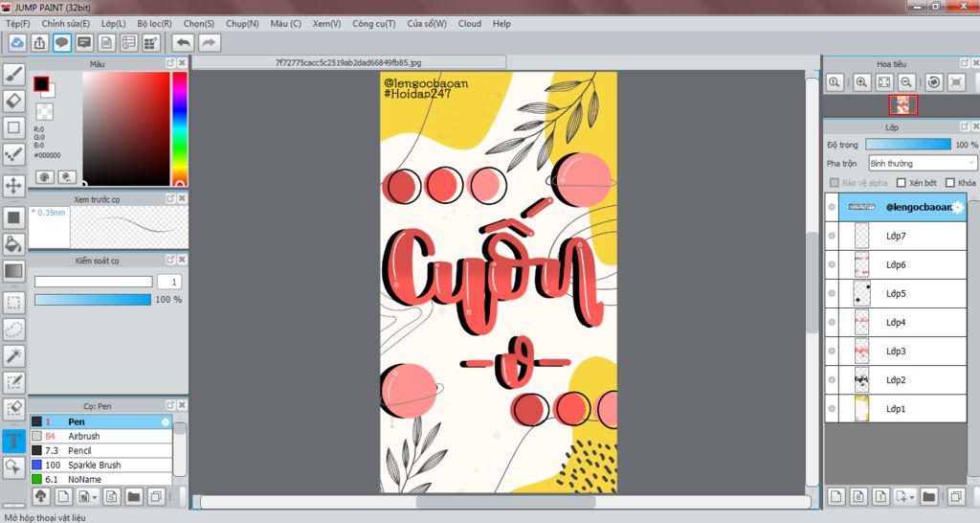Select the Operation object-select tool
Viewport: 980px width, 523px height.
(13, 466)
